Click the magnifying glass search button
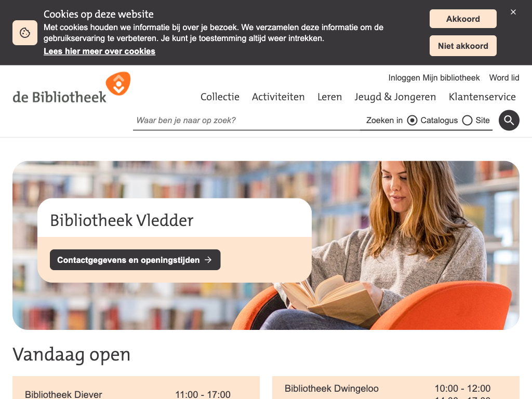 point(509,121)
